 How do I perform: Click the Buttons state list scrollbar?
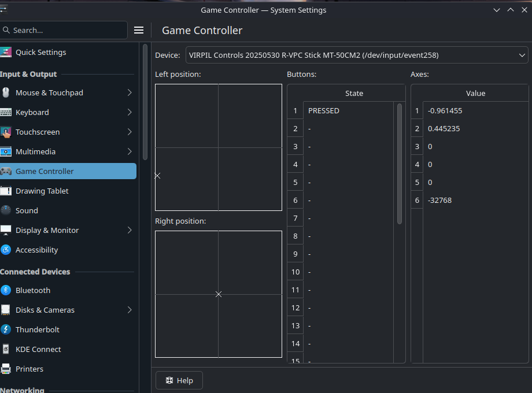[399, 162]
